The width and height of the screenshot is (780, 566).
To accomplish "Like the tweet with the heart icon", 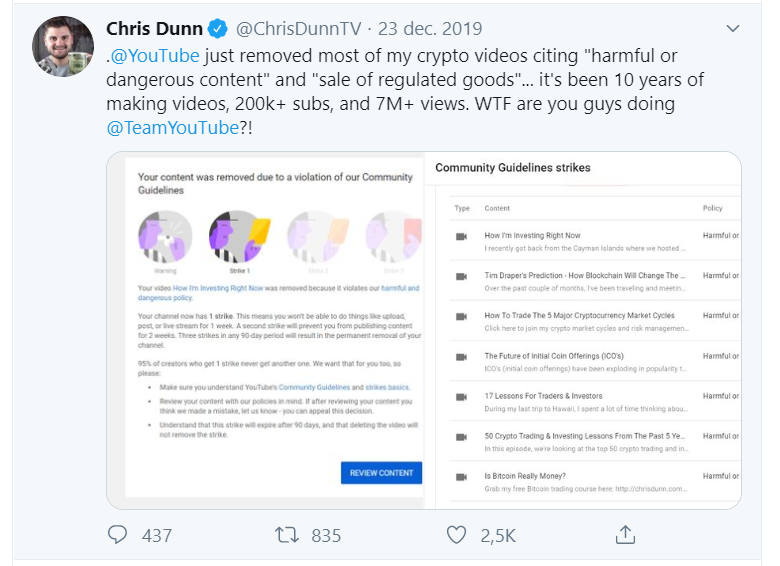I will click(x=457, y=535).
